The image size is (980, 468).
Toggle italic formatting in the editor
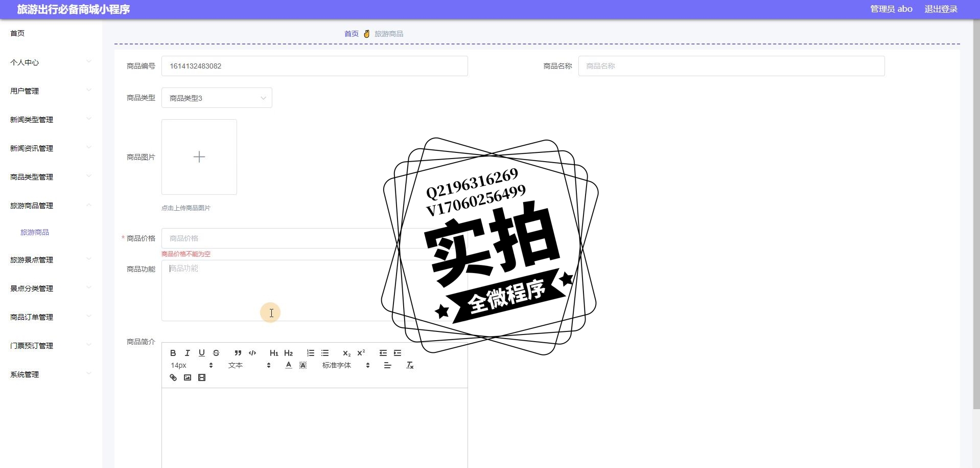tap(188, 353)
